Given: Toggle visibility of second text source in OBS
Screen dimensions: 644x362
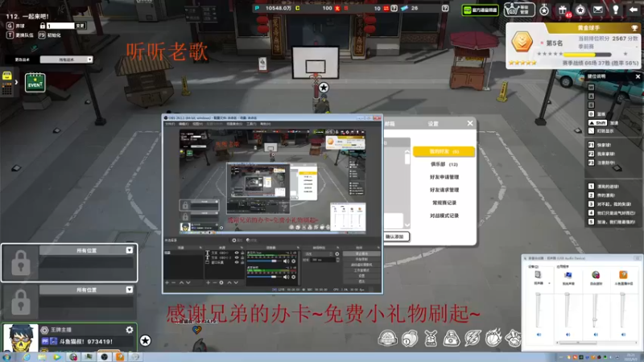Looking at the screenshot, I should 237,257.
